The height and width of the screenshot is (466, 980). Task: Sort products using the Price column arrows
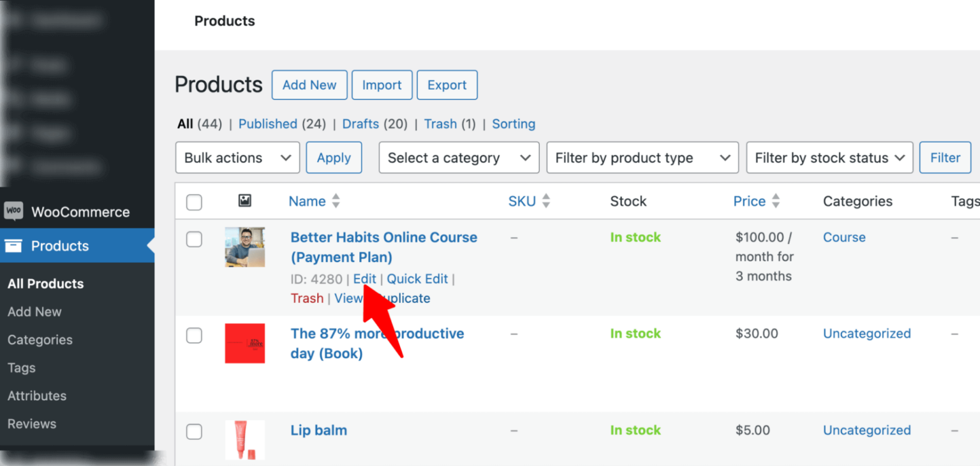(x=776, y=201)
